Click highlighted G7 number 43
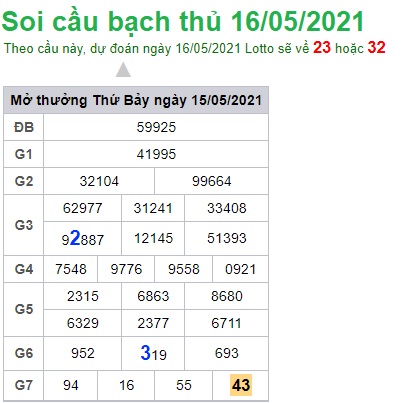The height and width of the screenshot is (403, 403). click(241, 385)
